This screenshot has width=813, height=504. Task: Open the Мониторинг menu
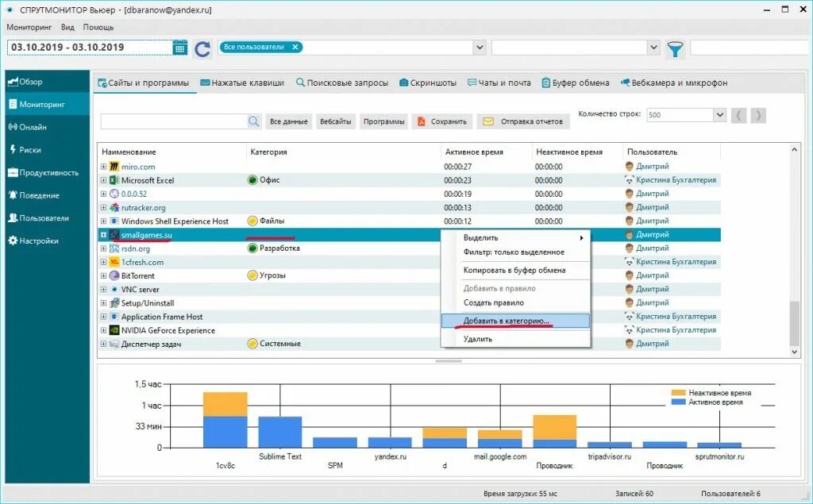[x=29, y=27]
